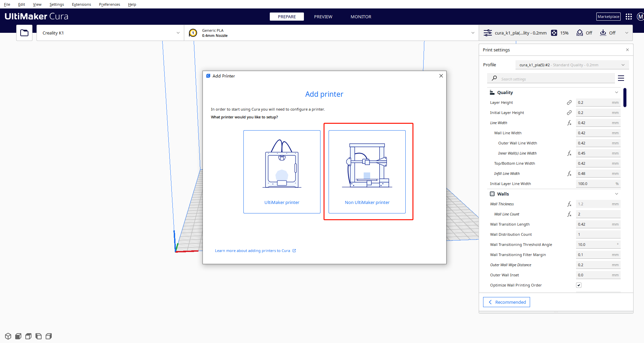Click the extruder 1 nozzle icon
This screenshot has height=343, width=644.
coord(193,33)
